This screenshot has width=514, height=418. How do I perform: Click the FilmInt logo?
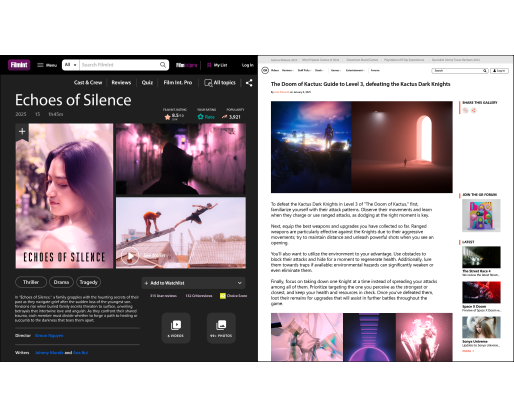19,65
